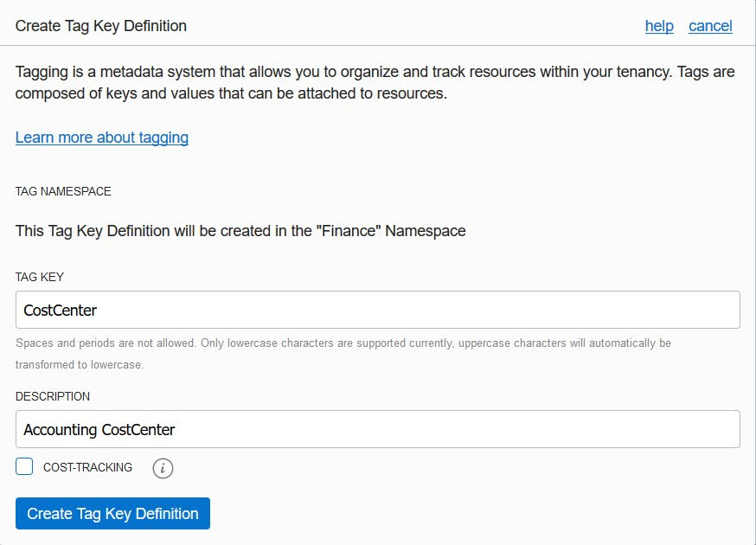Enable the Cost-Tracking checkbox
Image resolution: width=756 pixels, height=545 pixels.
point(24,467)
